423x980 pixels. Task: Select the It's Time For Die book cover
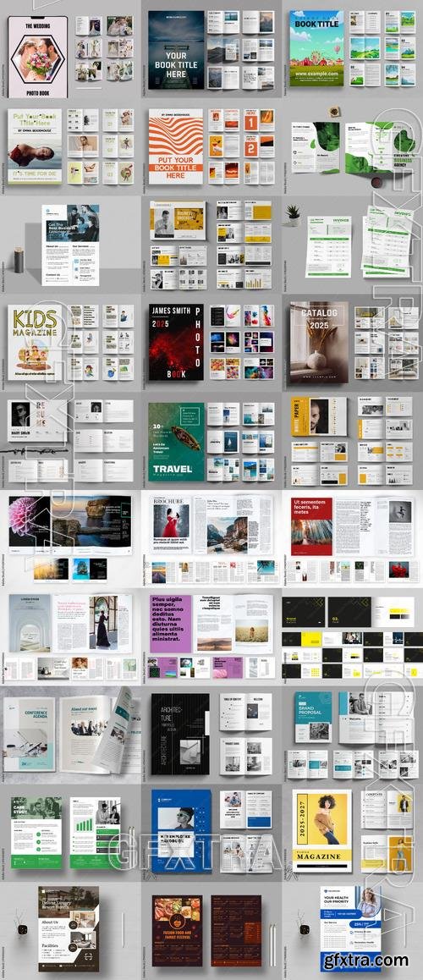[35, 146]
